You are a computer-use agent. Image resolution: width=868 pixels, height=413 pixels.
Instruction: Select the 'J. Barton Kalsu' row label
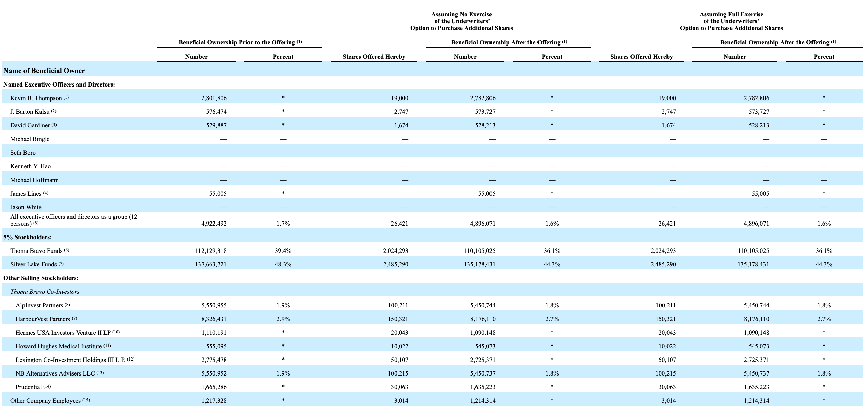[30, 112]
